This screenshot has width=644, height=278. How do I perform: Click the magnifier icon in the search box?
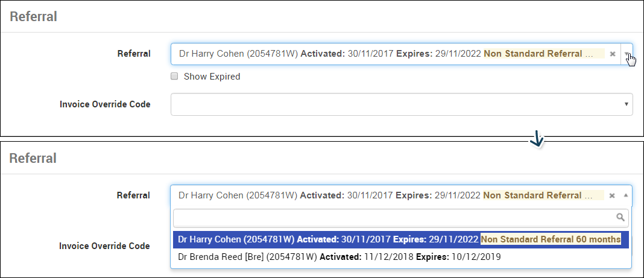620,217
